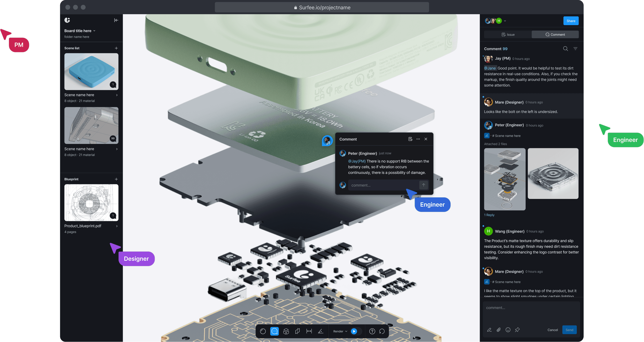Viewport: 644px width, 342px height.
Task: Open the 1 Reply link
Action: tap(489, 215)
